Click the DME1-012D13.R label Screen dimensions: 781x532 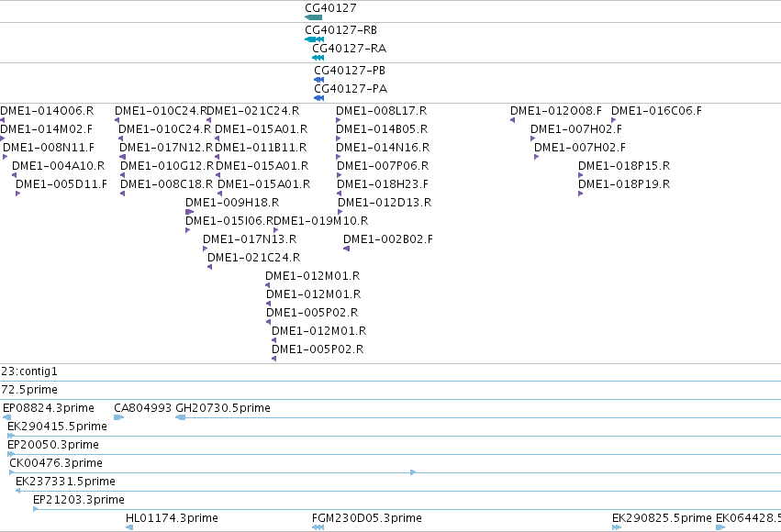coord(385,203)
